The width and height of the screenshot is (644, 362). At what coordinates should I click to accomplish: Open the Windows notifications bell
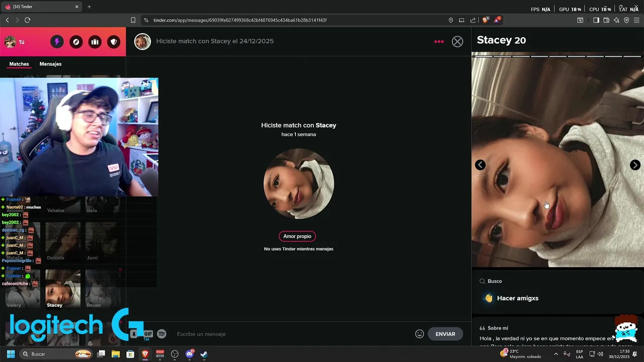click(x=635, y=354)
